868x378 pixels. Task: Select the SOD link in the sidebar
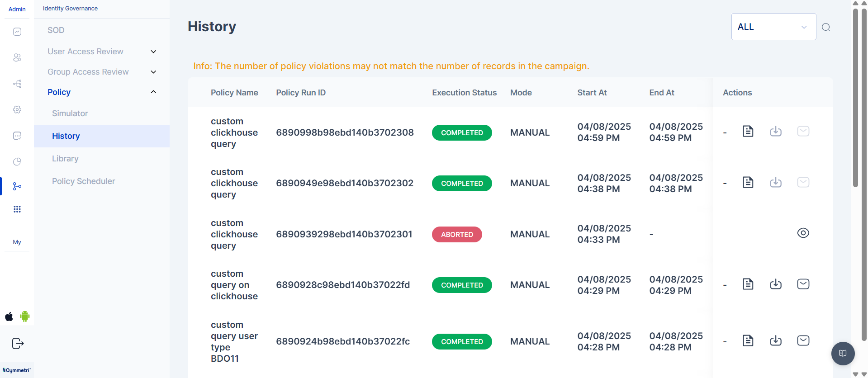point(56,30)
